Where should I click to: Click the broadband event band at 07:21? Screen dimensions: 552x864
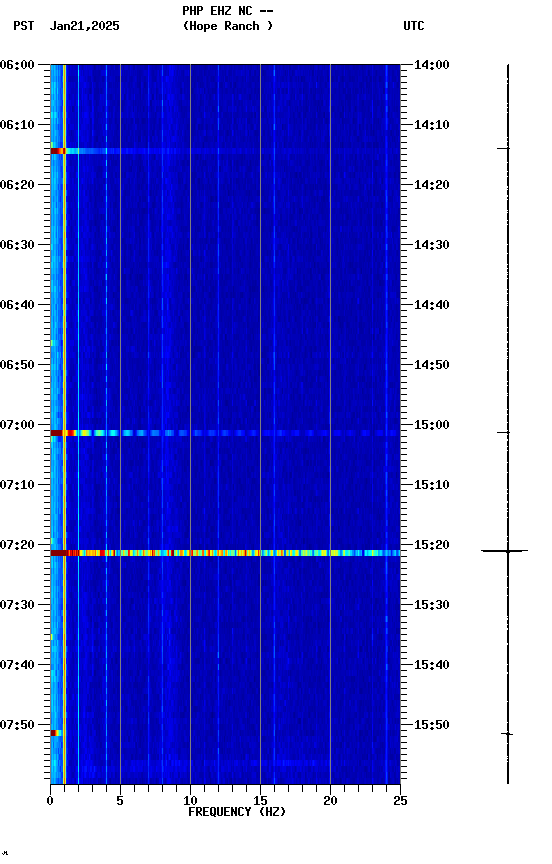click(225, 553)
